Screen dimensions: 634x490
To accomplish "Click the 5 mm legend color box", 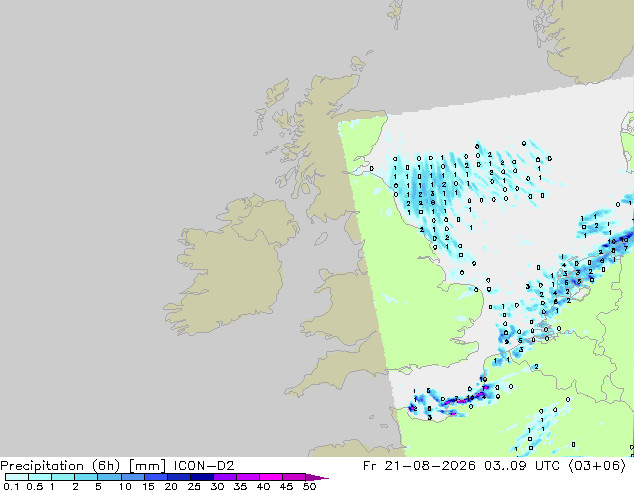I will click(110, 477).
